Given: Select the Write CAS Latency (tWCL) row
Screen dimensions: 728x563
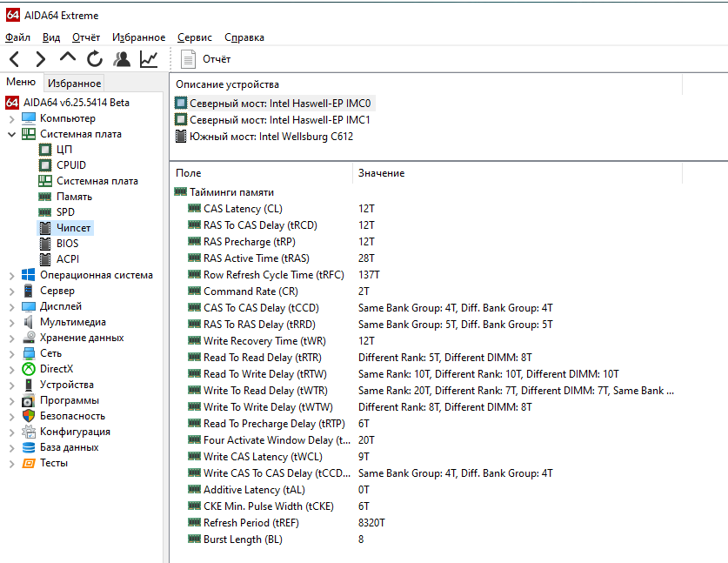Looking at the screenshot, I should pos(424,457).
